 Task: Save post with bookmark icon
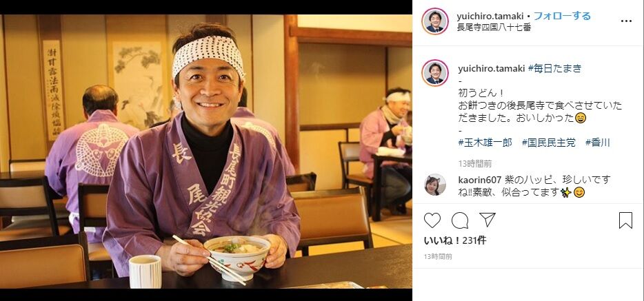point(625,220)
